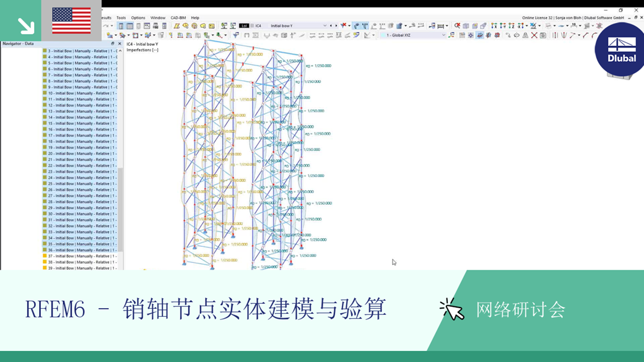Click the parallel lines tool icon
The width and height of the screenshot is (644, 362).
pos(555,35)
